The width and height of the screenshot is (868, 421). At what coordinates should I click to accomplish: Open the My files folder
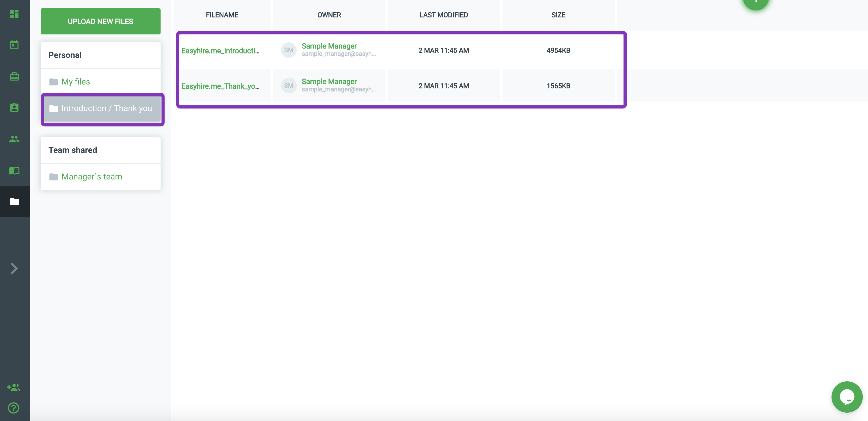click(76, 82)
